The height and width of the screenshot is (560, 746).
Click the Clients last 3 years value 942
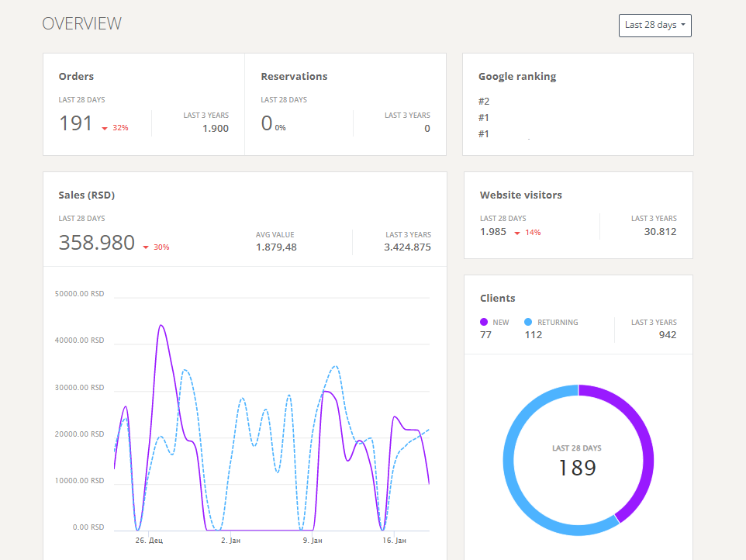[668, 335]
